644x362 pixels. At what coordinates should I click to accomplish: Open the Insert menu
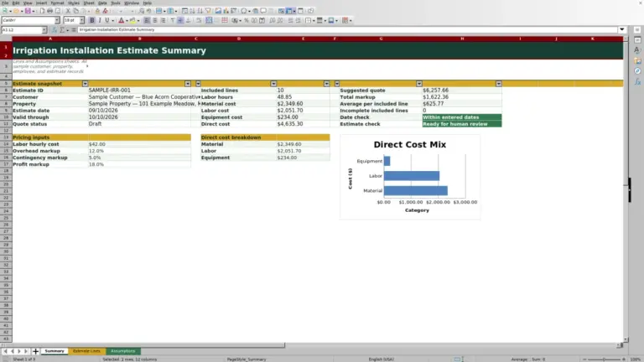point(41,3)
